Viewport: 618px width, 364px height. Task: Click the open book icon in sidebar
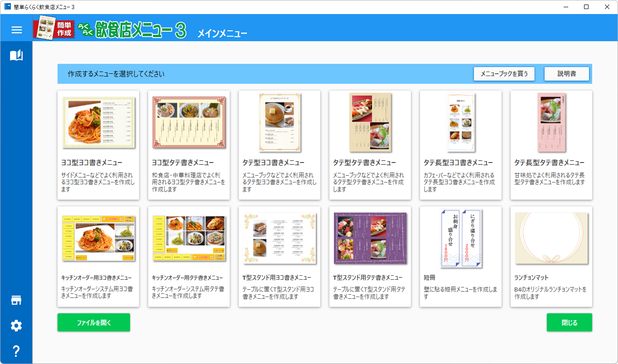coord(16,56)
